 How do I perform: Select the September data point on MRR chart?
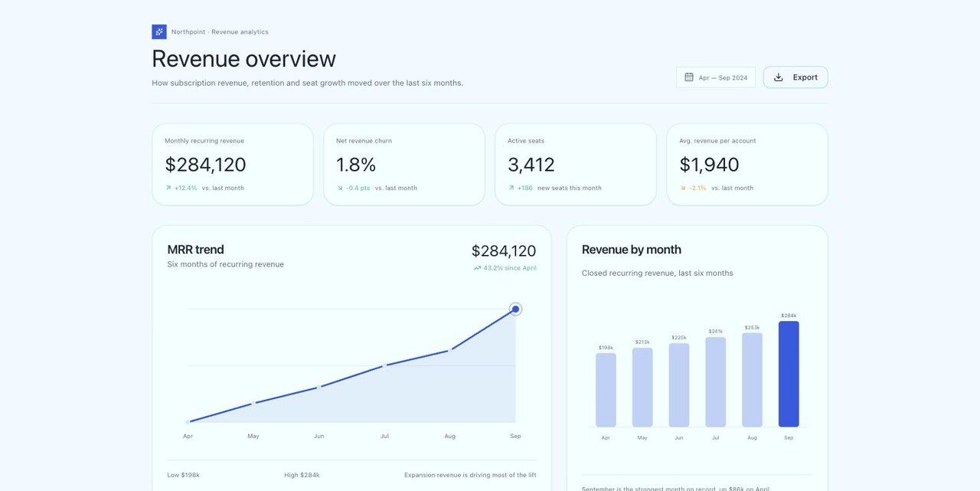coord(515,309)
